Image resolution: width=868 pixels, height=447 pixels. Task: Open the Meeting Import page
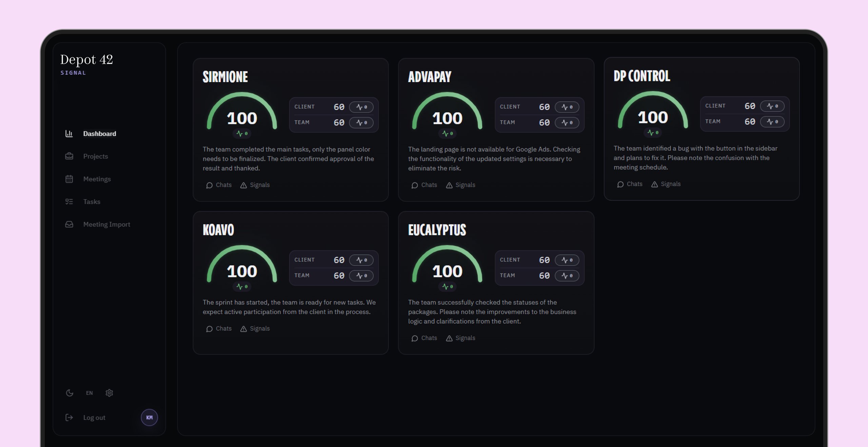click(x=107, y=224)
